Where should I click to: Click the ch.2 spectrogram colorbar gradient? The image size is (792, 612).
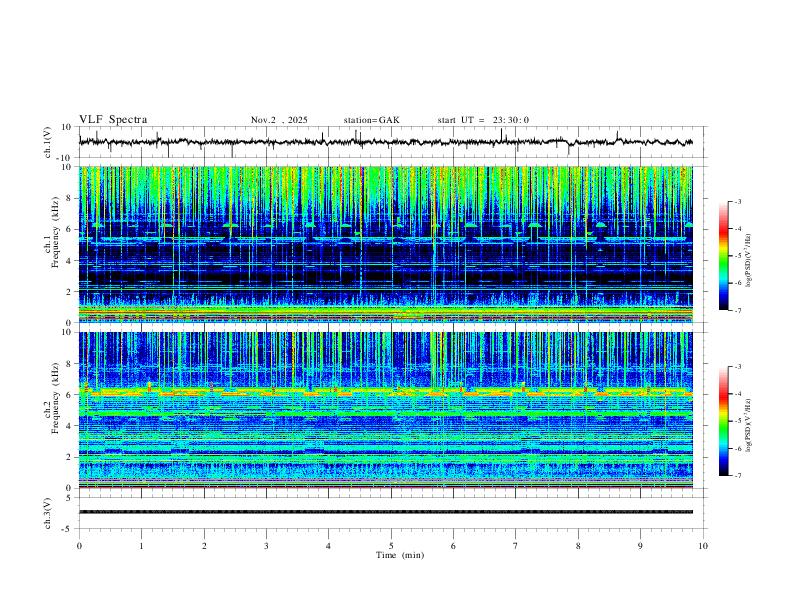tap(724, 421)
